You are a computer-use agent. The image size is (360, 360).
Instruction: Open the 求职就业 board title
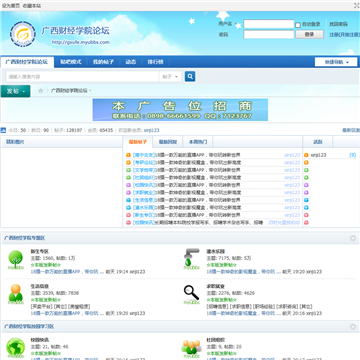tap(216, 286)
